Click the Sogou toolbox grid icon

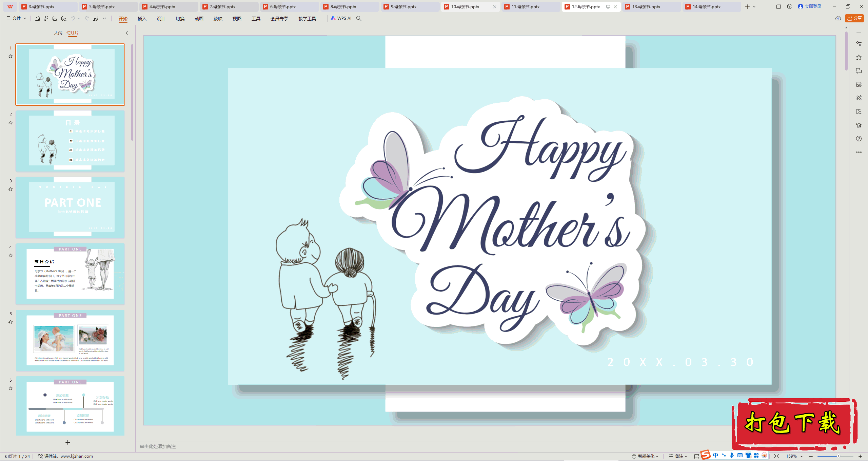pos(756,455)
